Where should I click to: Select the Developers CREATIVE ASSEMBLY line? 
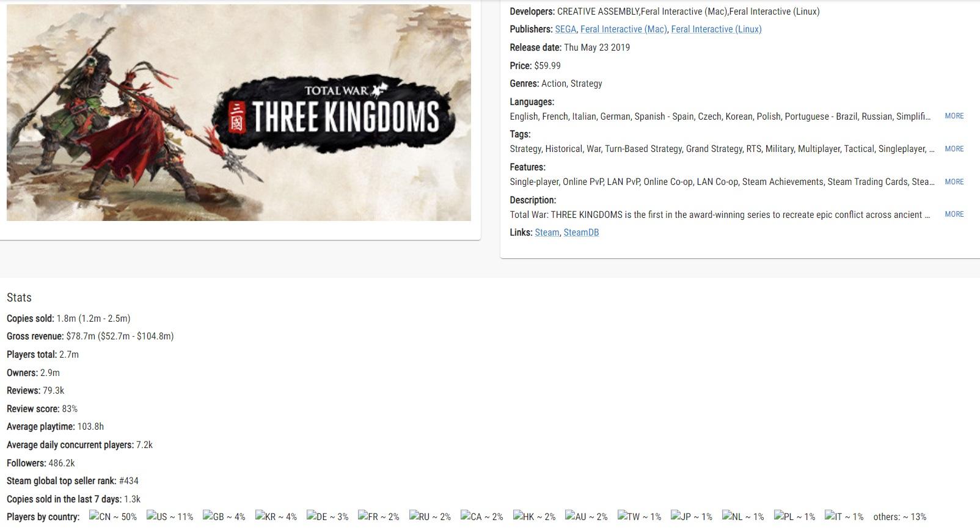point(665,12)
